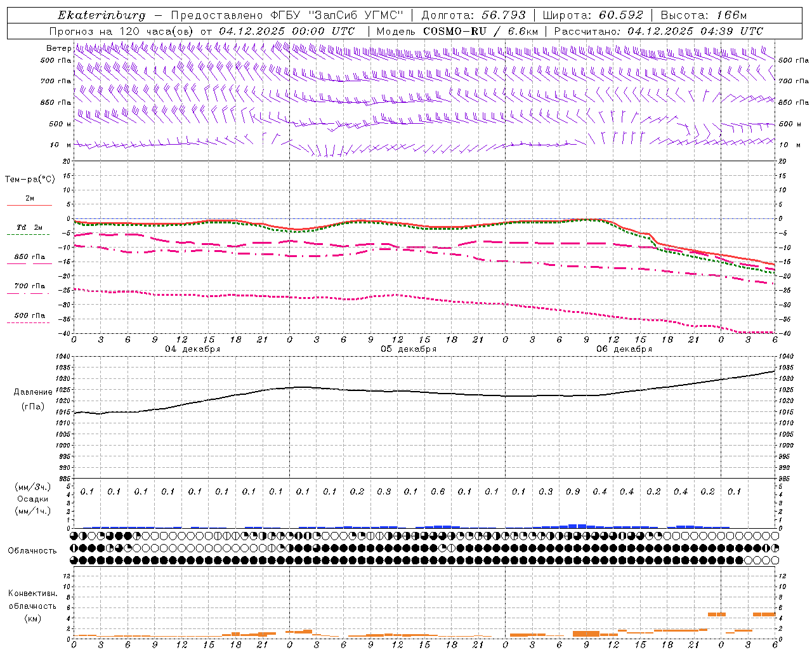Click the Осадки precipitation label

click(33, 499)
